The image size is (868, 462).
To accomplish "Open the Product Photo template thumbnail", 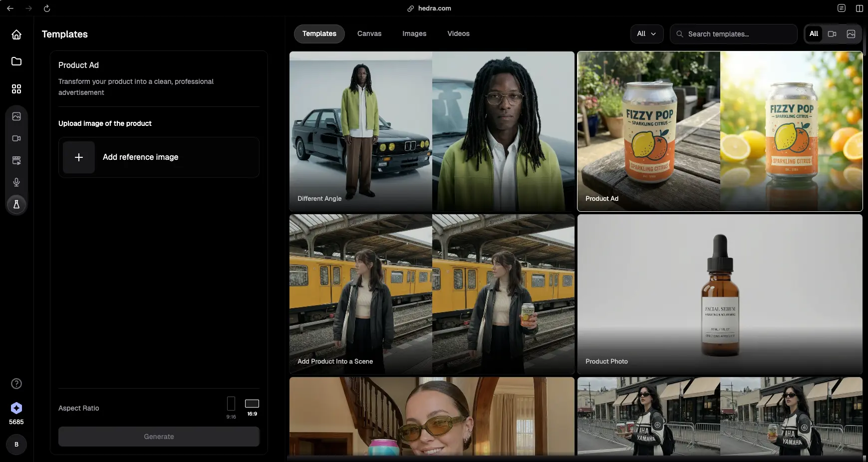I will [x=720, y=294].
